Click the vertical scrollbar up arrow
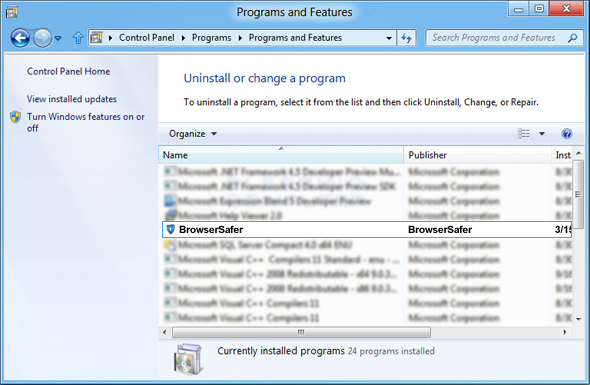This screenshot has height=385, width=590. click(x=579, y=154)
